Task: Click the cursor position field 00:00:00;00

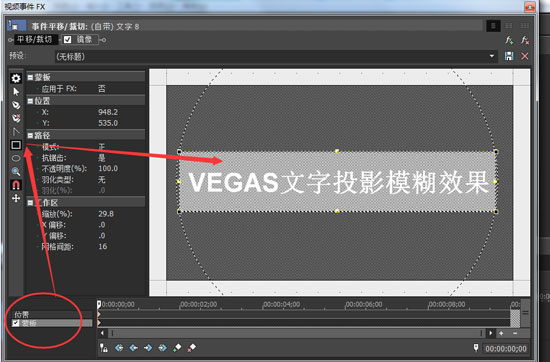Action: tap(506, 349)
